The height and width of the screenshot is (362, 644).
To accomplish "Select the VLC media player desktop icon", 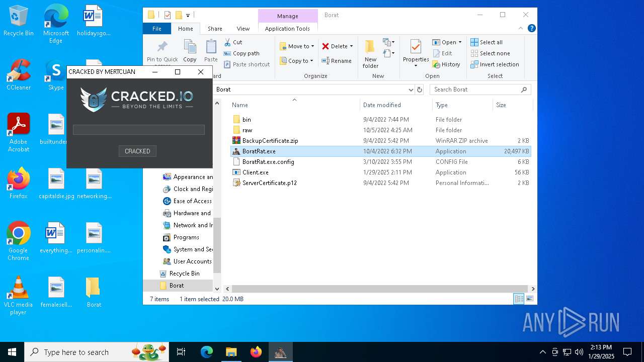I will [x=18, y=296].
